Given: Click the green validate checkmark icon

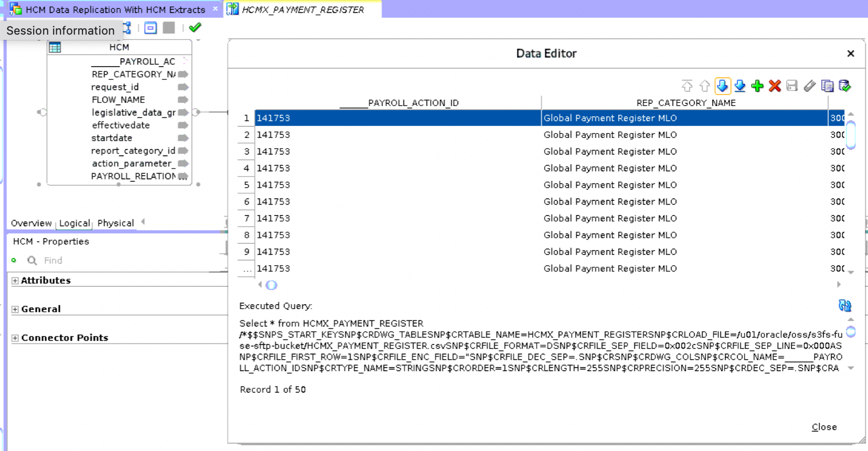Looking at the screenshot, I should click(195, 28).
